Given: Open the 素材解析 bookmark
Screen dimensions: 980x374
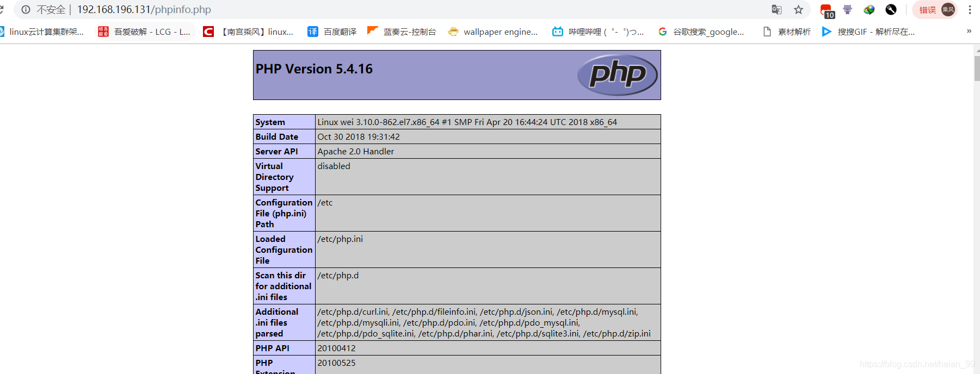Looking at the screenshot, I should pos(787,32).
